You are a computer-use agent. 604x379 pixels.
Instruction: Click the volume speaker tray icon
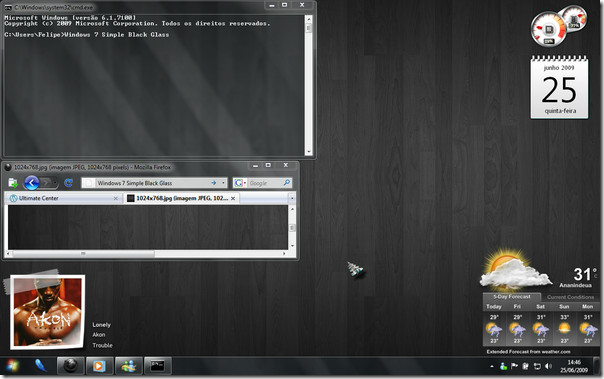pos(548,366)
